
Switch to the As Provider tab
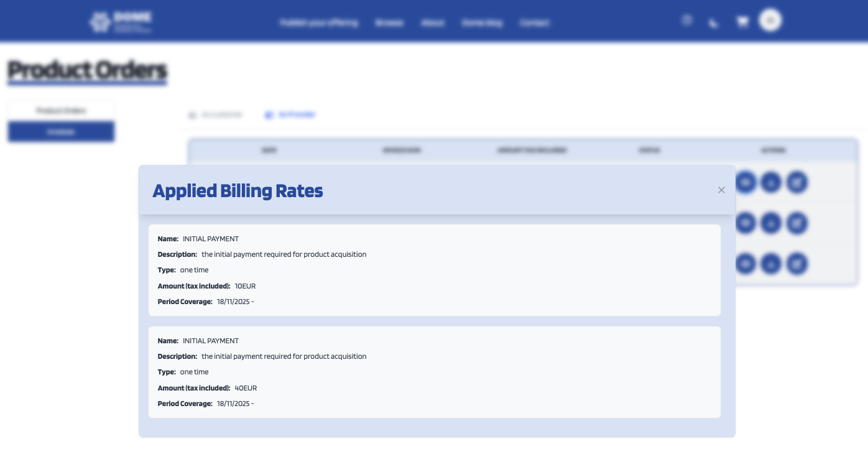pos(290,115)
